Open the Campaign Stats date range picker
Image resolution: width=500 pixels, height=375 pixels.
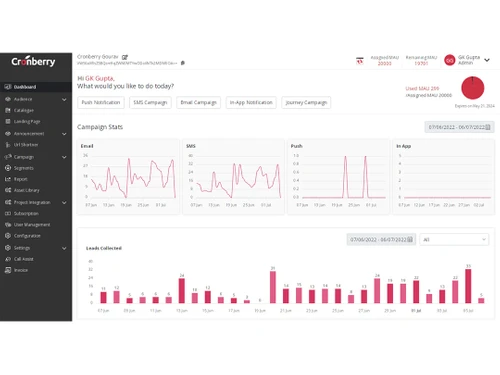[459, 127]
